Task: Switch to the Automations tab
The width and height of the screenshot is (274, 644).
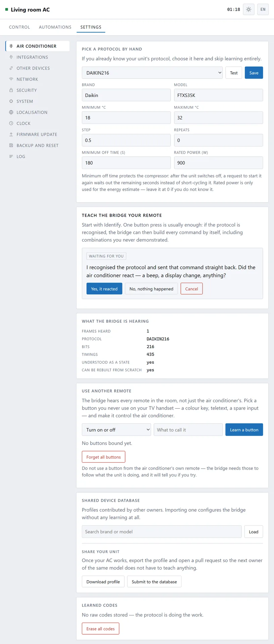Action: pyautogui.click(x=55, y=27)
